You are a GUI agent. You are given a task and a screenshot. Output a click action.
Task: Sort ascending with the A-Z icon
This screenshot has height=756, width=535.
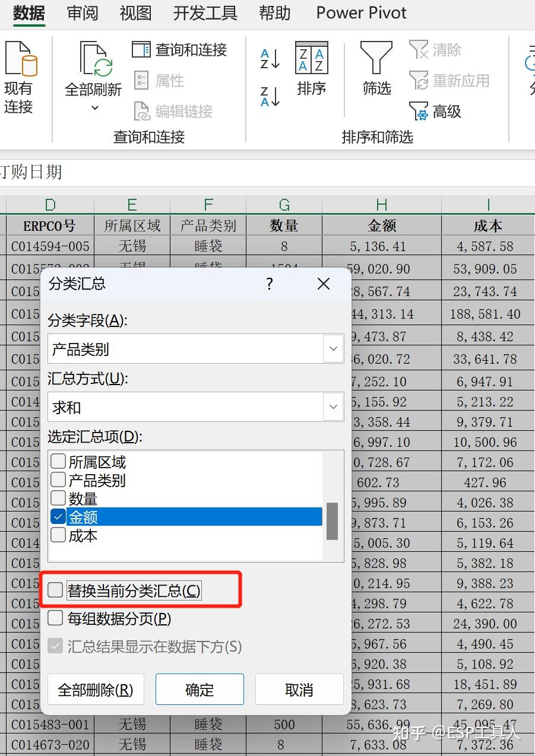pos(270,59)
